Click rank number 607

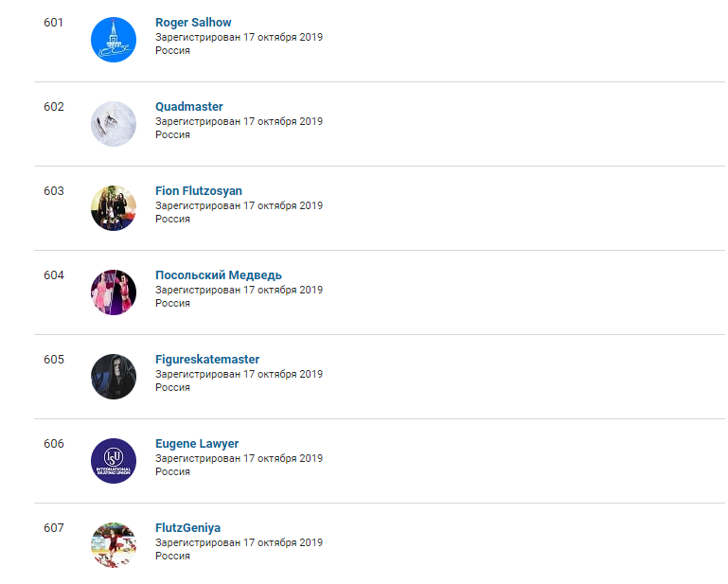tap(54, 528)
